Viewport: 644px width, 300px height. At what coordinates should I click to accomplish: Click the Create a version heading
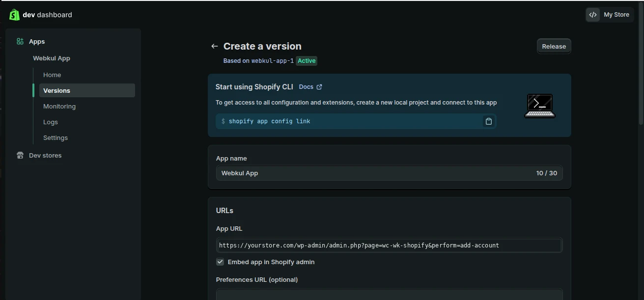point(262,46)
